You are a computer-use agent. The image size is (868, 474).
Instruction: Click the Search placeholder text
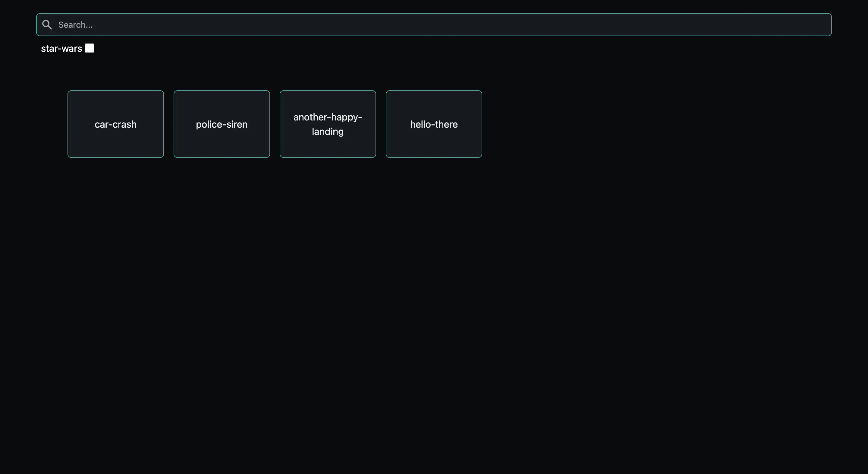(x=75, y=25)
